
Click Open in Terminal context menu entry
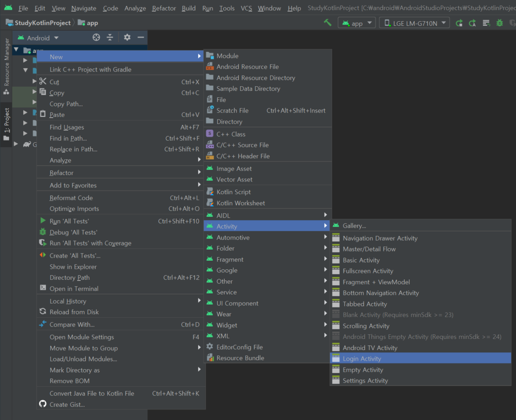(x=74, y=288)
